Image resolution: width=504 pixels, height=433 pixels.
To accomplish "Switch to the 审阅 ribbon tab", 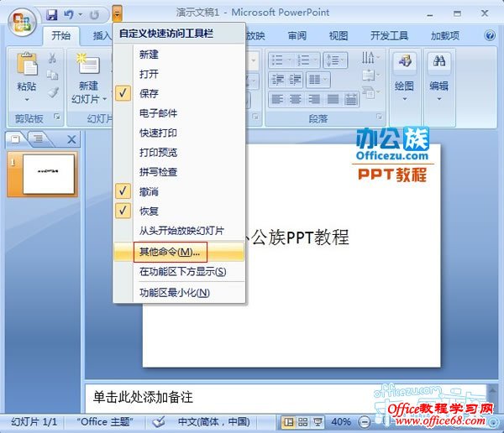I will click(x=297, y=35).
